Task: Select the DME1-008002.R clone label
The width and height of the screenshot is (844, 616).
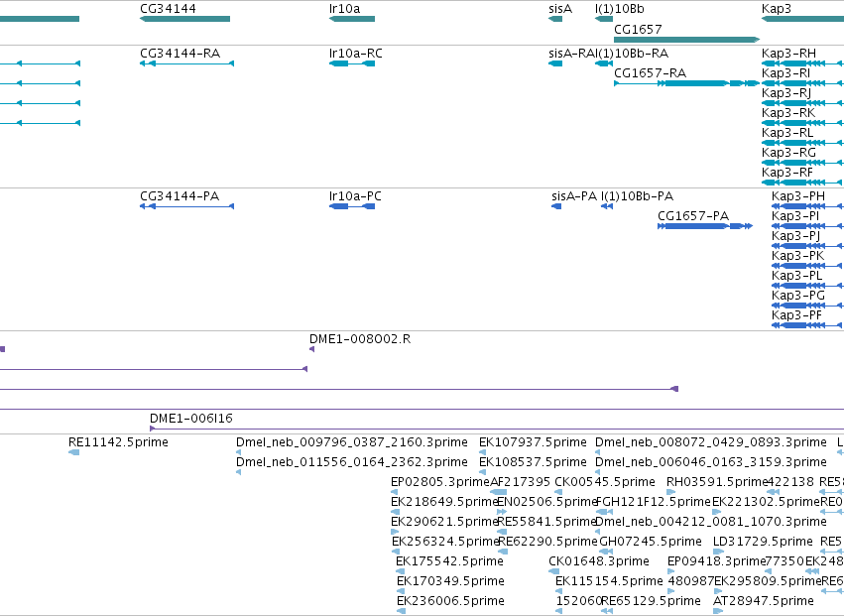Action: [x=360, y=339]
